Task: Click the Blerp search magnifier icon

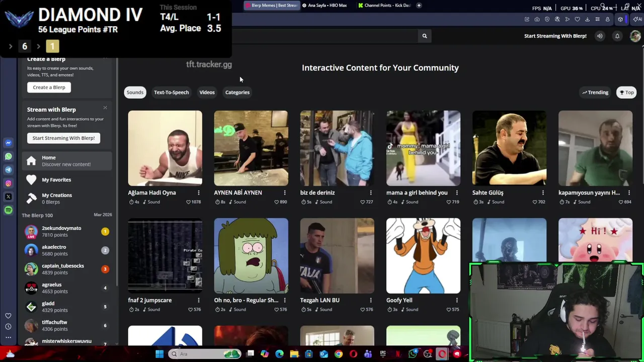Action: pos(424,36)
